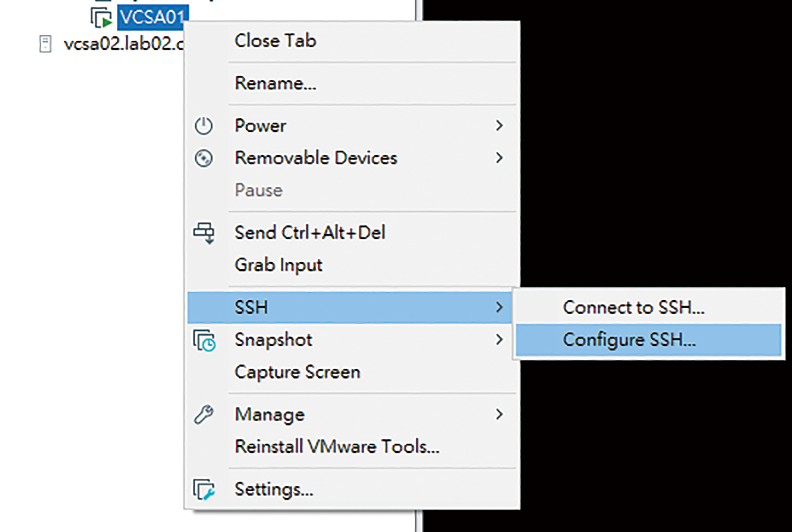Select the VCSA01 tree item
Viewport: 792px width, 532px height.
(x=152, y=17)
